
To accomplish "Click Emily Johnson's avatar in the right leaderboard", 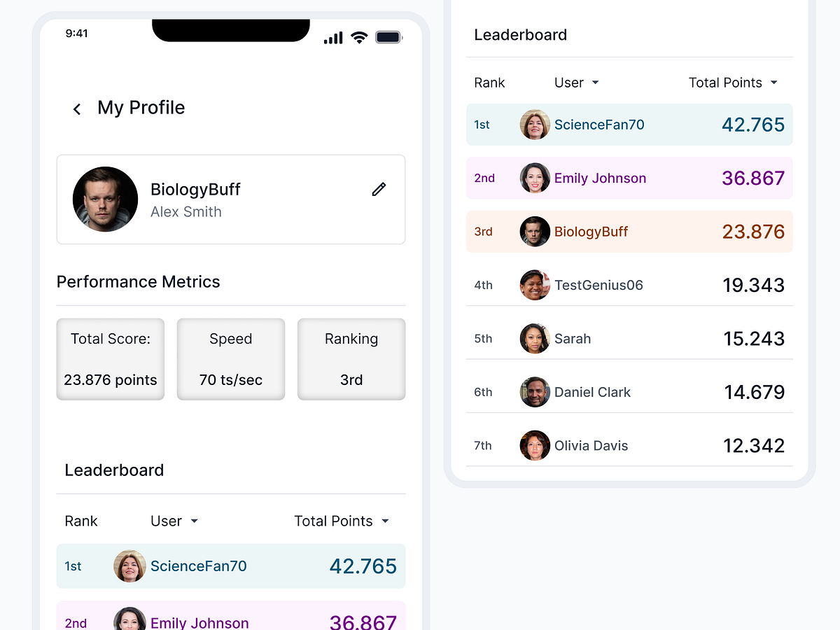I will pos(535,178).
